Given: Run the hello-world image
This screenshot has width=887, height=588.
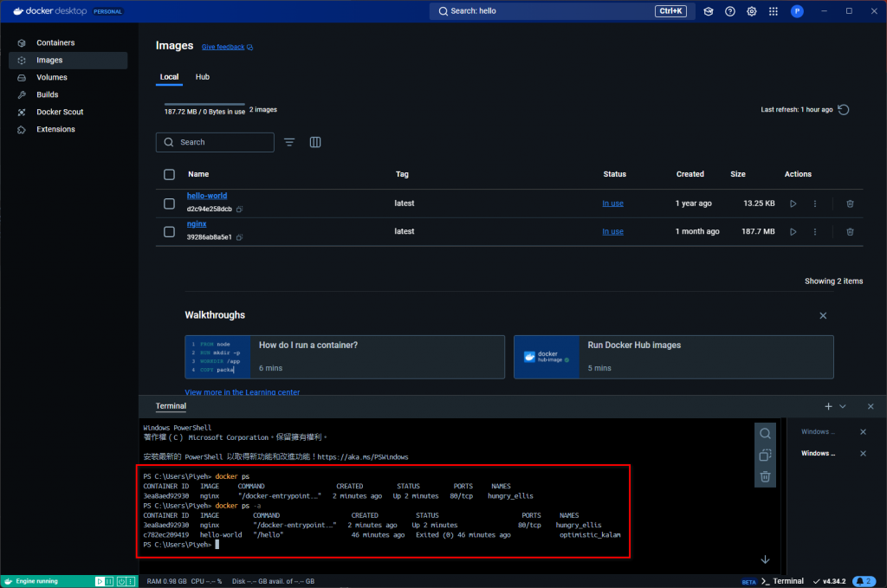Looking at the screenshot, I should coord(793,204).
